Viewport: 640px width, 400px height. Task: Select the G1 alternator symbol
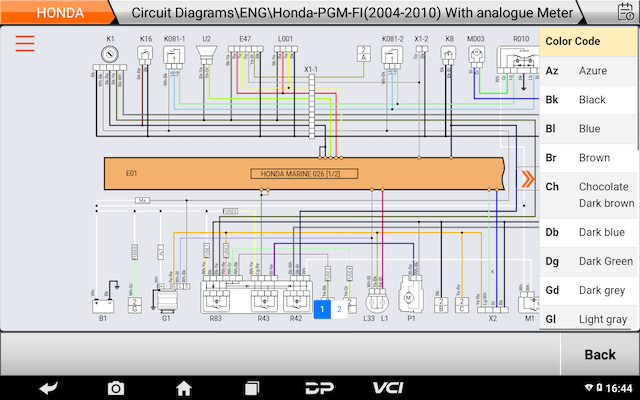click(166, 300)
